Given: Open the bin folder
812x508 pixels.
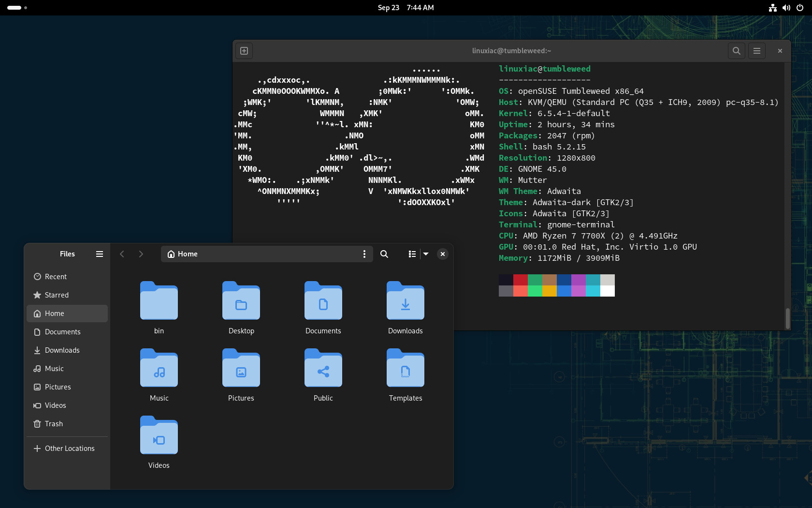Looking at the screenshot, I should tap(159, 300).
